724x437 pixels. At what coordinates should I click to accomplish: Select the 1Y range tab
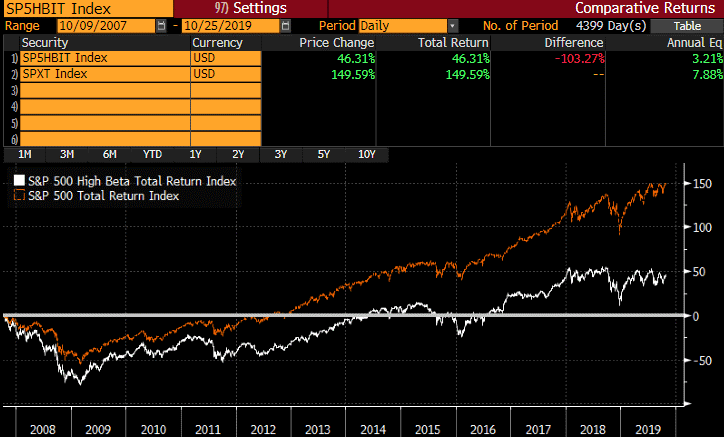click(195, 154)
